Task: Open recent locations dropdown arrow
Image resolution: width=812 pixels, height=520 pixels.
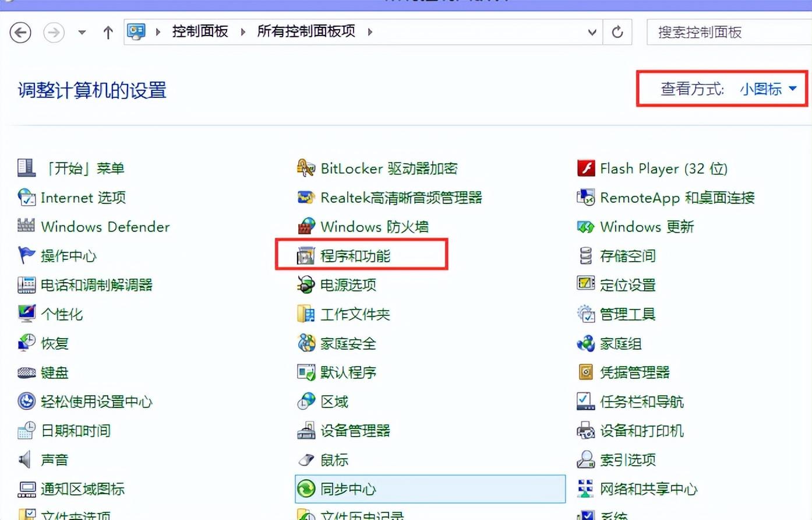Action: 82,33
